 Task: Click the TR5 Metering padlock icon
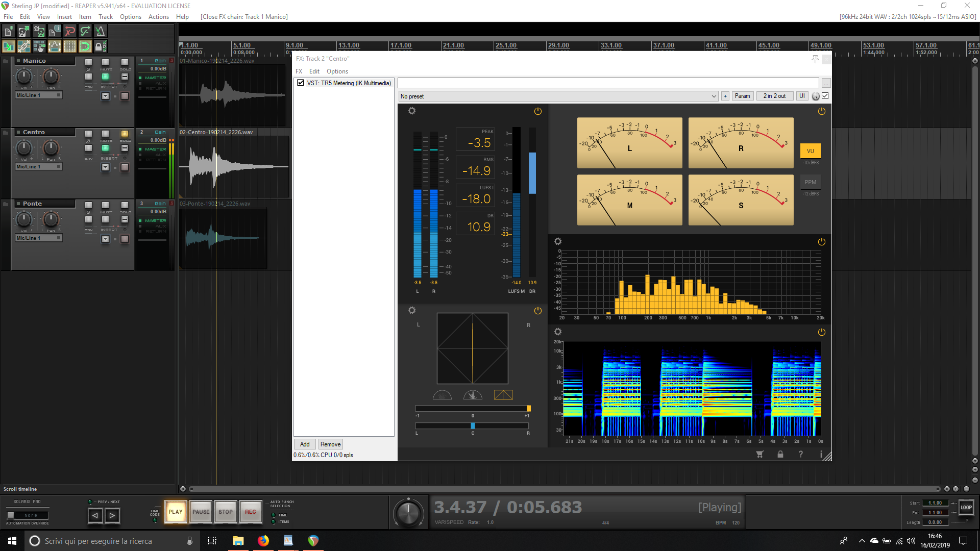[x=780, y=454]
